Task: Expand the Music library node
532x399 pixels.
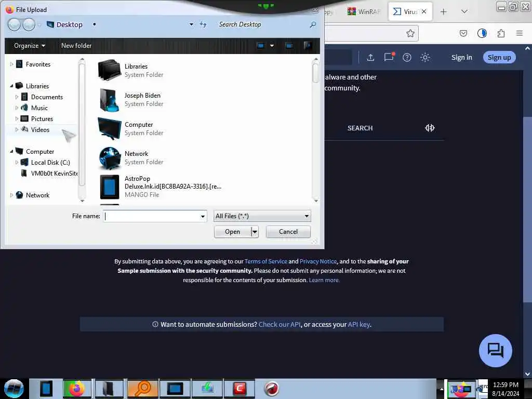Action: click(17, 108)
